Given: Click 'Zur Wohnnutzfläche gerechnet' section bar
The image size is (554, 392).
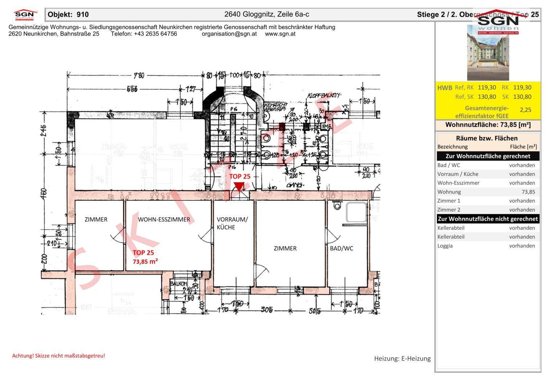Looking at the screenshot, I should [x=488, y=156].
